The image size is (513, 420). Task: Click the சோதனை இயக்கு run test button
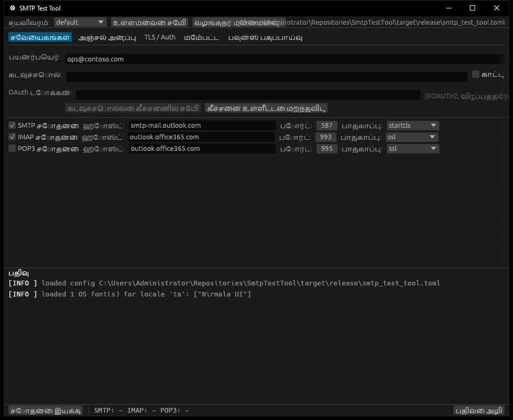point(46,411)
